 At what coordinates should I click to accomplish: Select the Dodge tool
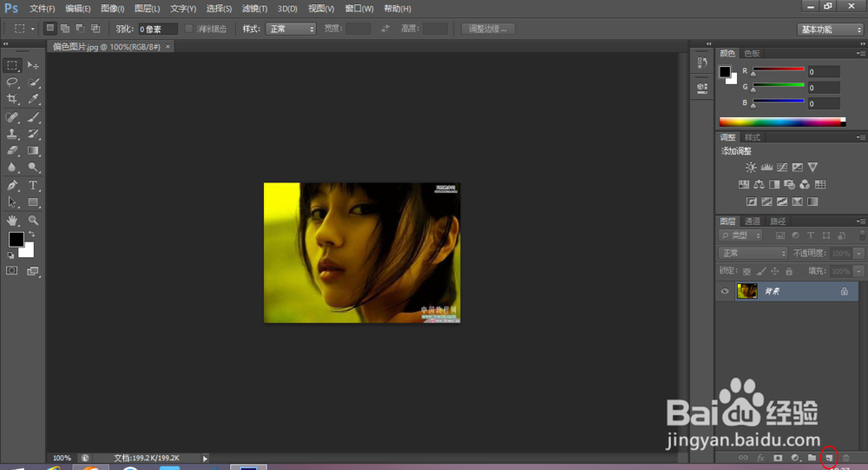(33, 167)
